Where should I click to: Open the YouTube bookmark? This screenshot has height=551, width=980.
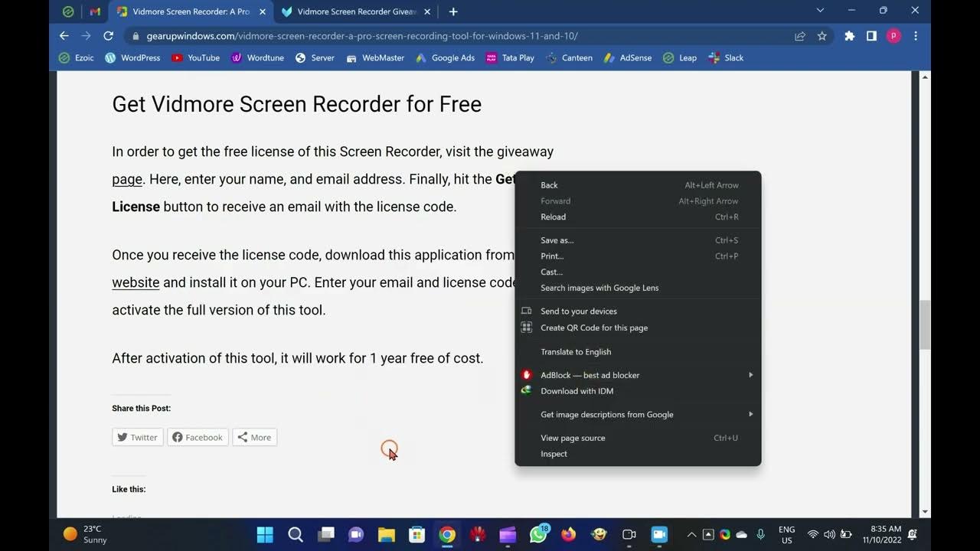point(196,58)
